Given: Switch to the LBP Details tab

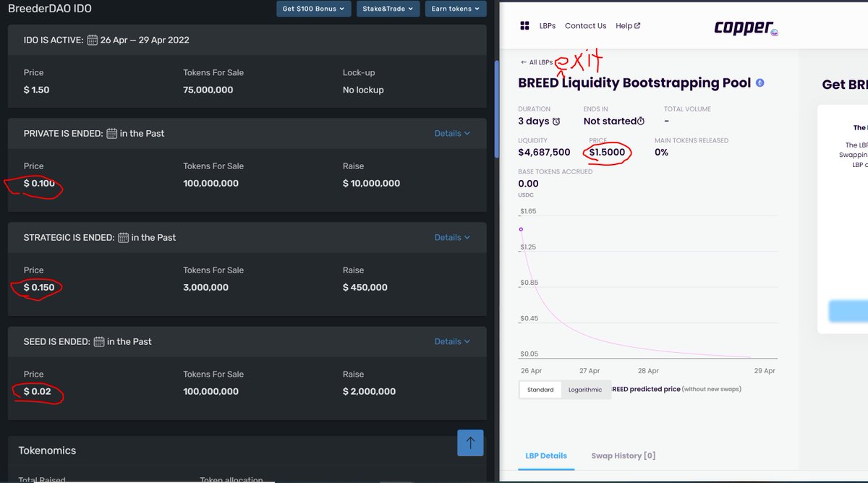Looking at the screenshot, I should click(x=546, y=456).
